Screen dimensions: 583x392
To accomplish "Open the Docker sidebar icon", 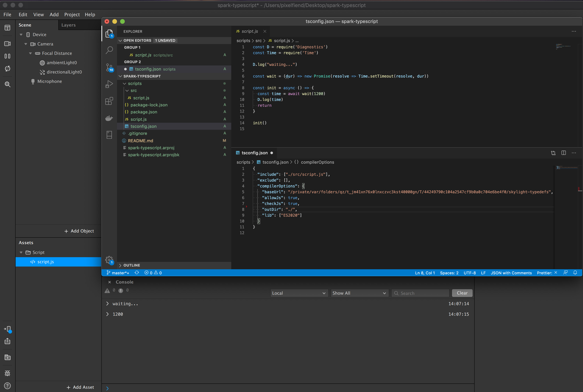I will click(x=109, y=118).
